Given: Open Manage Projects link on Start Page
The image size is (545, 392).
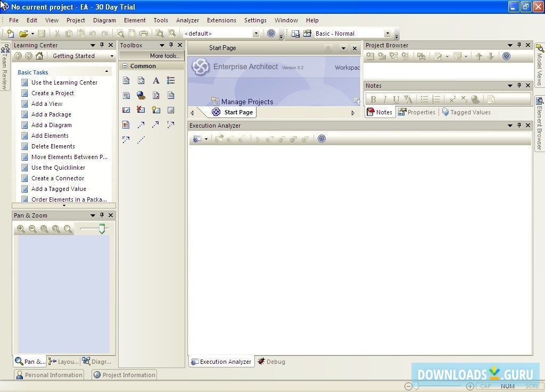Looking at the screenshot, I should [x=247, y=102].
